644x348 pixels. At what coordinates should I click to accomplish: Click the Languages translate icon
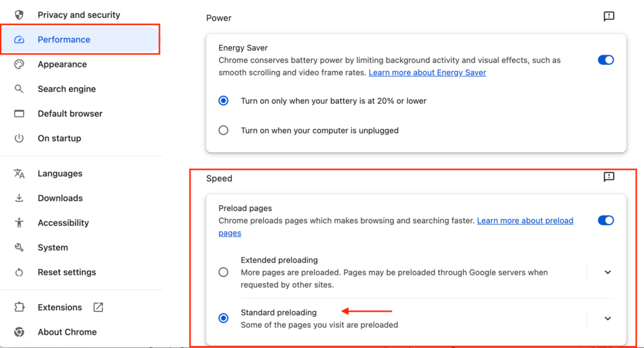19,174
